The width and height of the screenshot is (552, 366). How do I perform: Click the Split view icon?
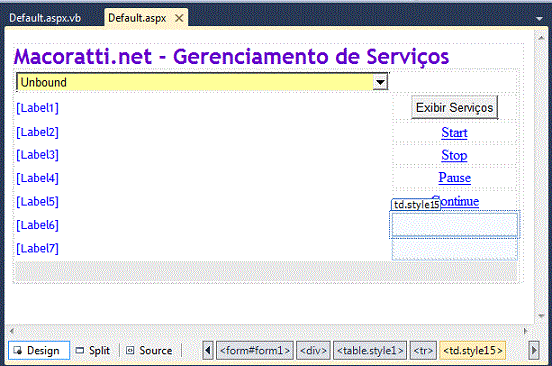coord(80,350)
